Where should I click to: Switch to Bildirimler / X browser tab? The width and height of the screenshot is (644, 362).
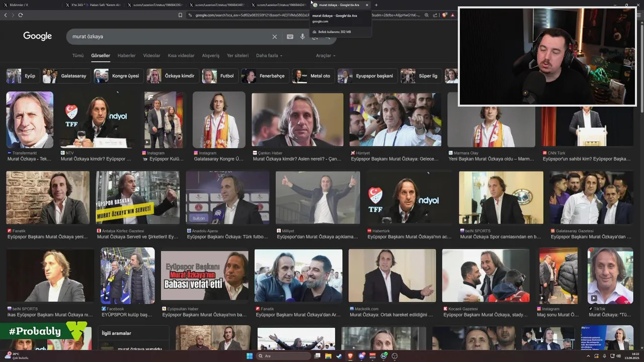tap(29, 5)
